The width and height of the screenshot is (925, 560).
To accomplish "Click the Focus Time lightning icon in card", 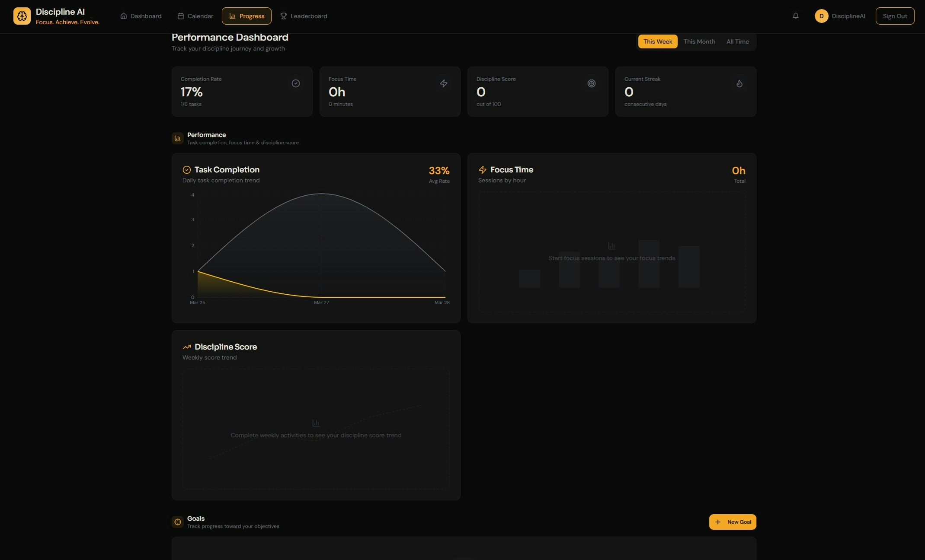I will 444,83.
